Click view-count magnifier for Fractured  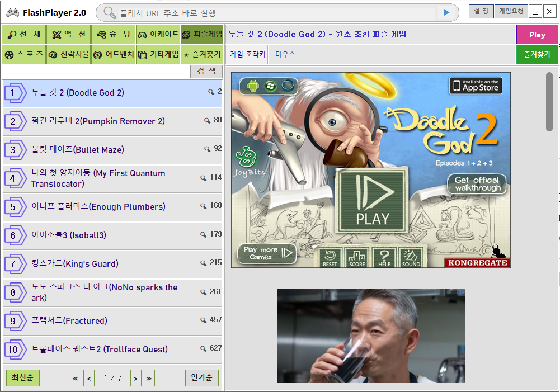(x=203, y=320)
